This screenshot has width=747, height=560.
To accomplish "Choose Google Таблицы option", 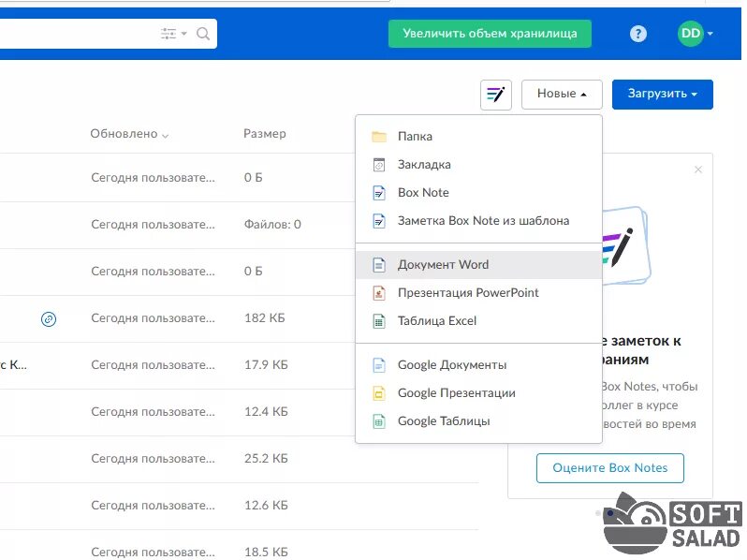I will tap(478, 421).
